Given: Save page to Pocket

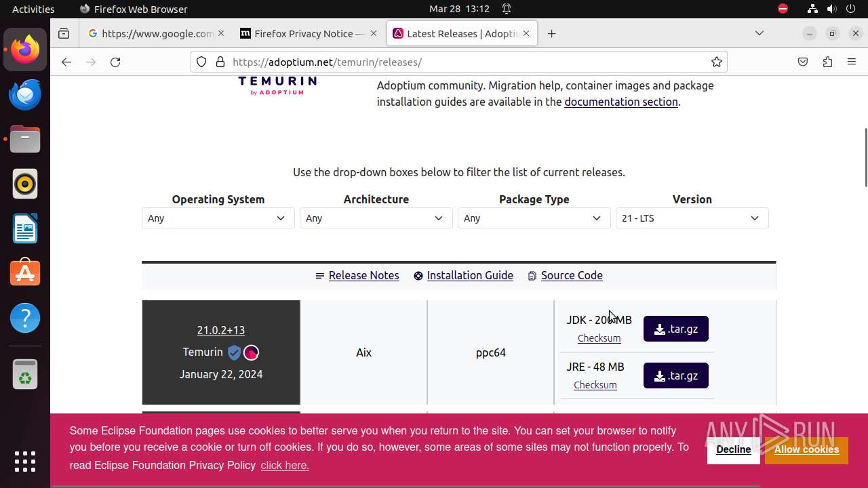Looking at the screenshot, I should 803,62.
